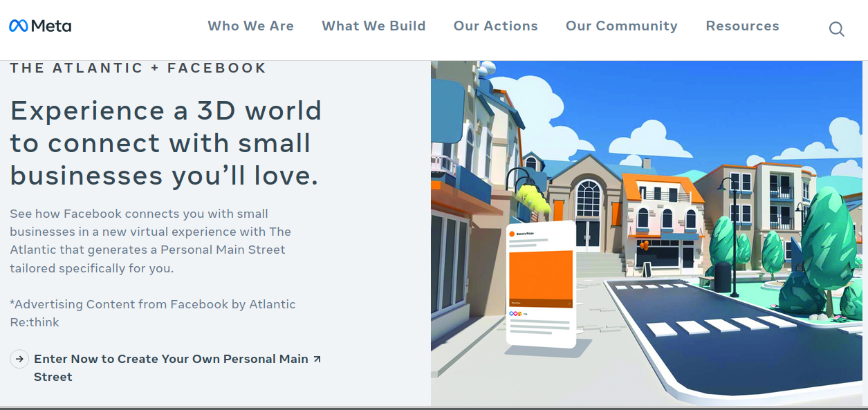Open the What We Build menu
Viewport: 868px width, 410px height.
click(x=373, y=26)
